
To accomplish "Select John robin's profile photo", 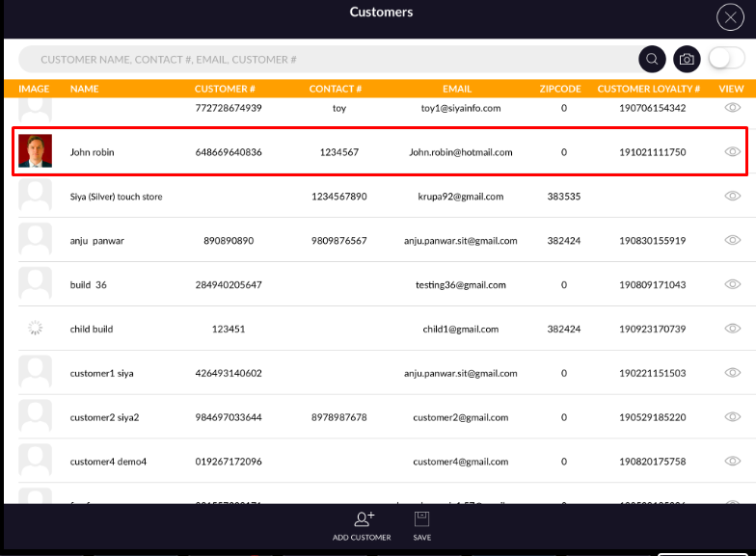I will point(35,151).
